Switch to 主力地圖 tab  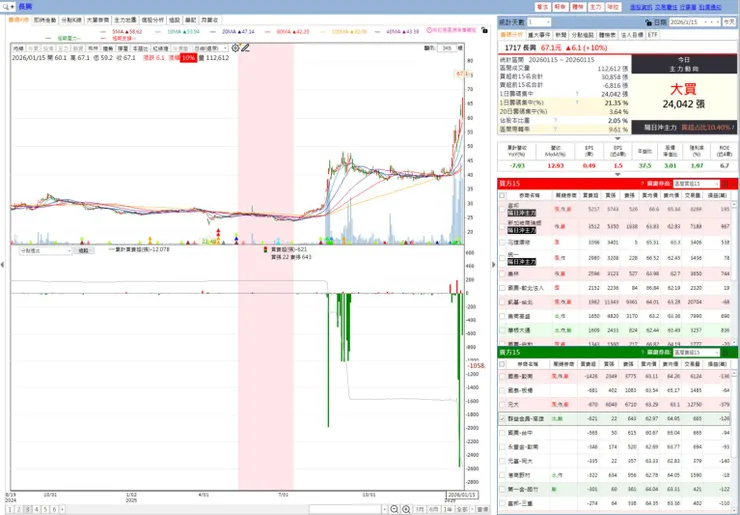[125, 20]
